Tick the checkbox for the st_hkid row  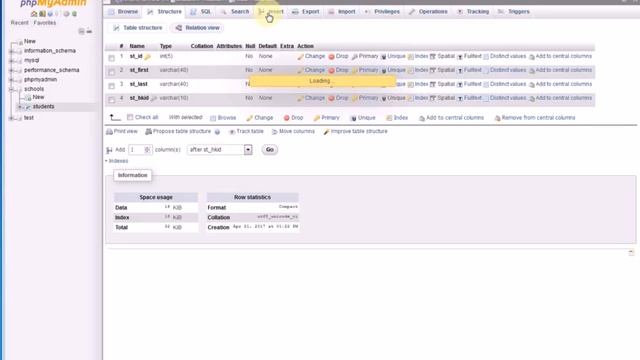tap(111, 100)
